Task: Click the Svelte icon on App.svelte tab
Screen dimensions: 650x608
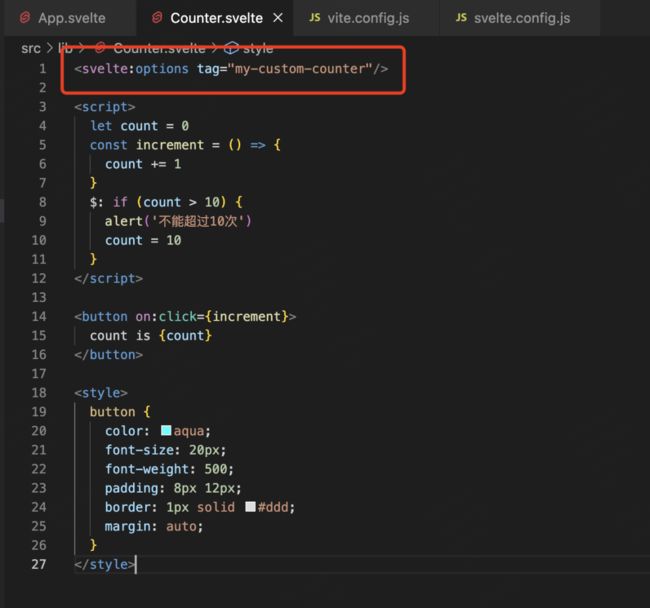Action: (x=25, y=17)
